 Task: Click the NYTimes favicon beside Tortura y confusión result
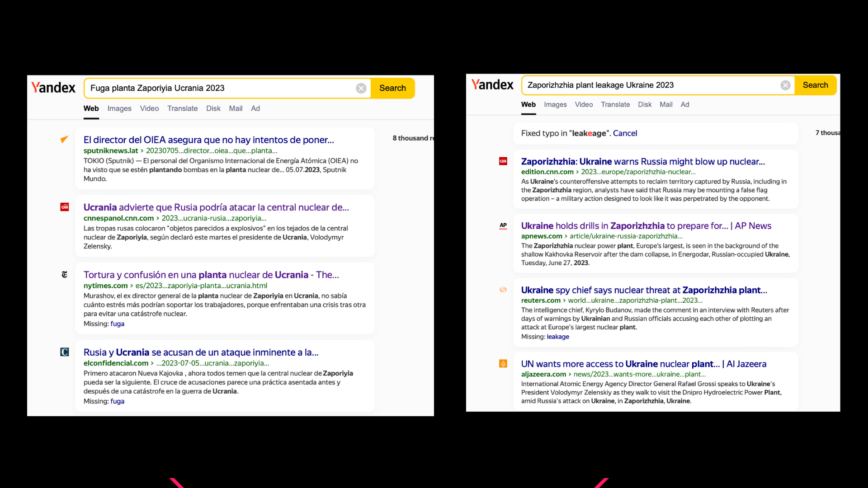pyautogui.click(x=65, y=274)
